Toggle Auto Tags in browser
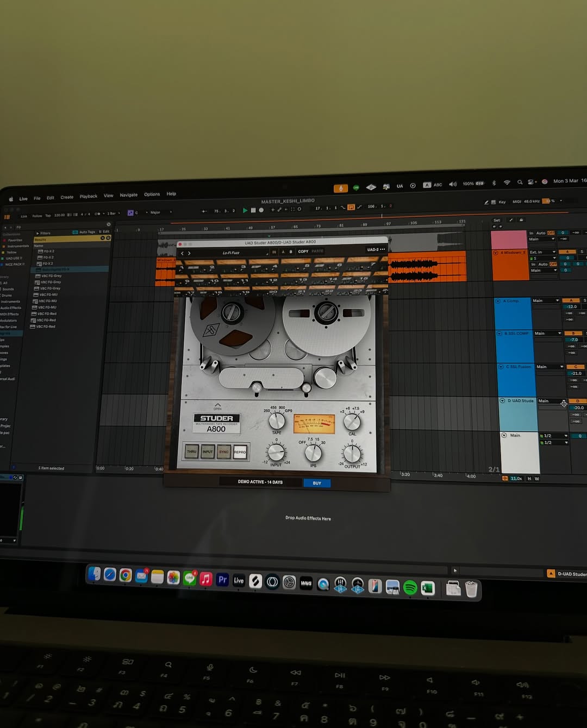 pos(84,232)
